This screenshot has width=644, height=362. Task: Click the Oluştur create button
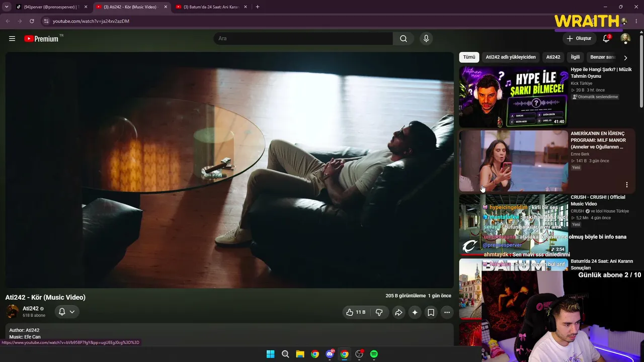[579, 39]
